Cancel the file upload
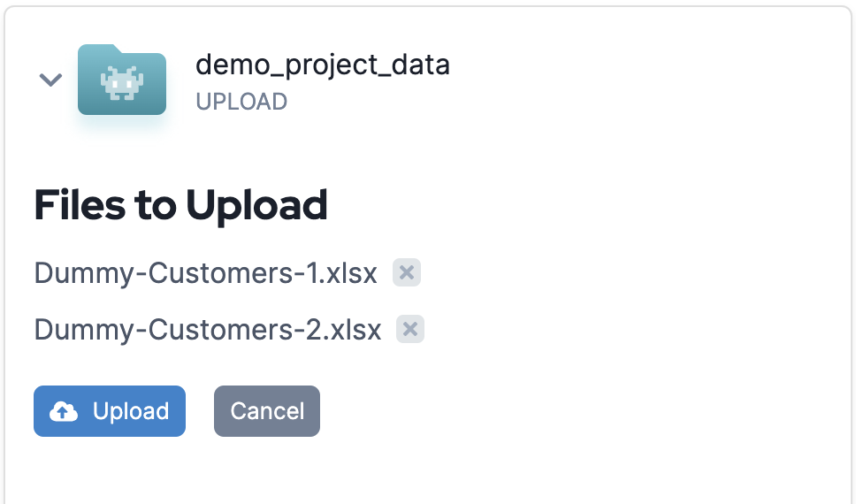 267,411
